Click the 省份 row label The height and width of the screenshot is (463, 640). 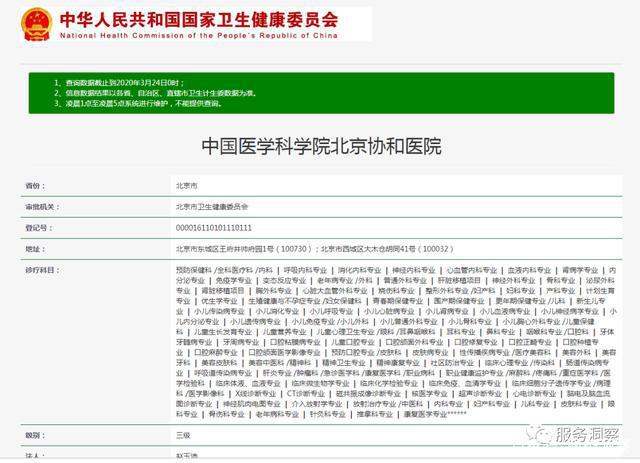tap(35, 186)
